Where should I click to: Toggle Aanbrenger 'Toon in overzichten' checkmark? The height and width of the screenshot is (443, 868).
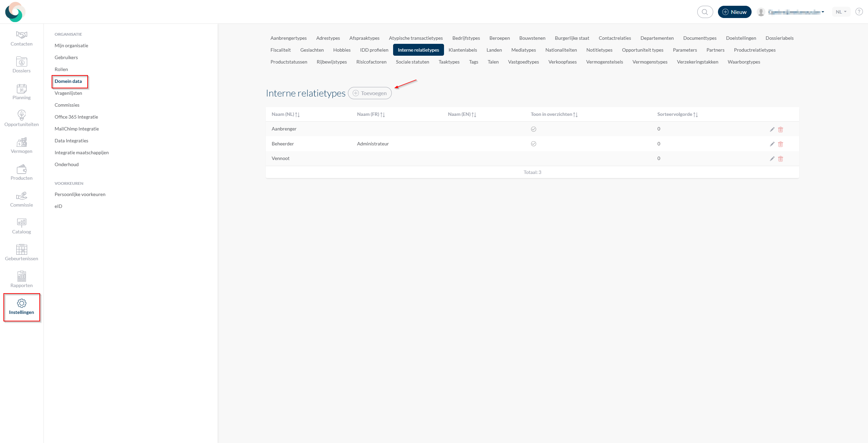tap(533, 129)
